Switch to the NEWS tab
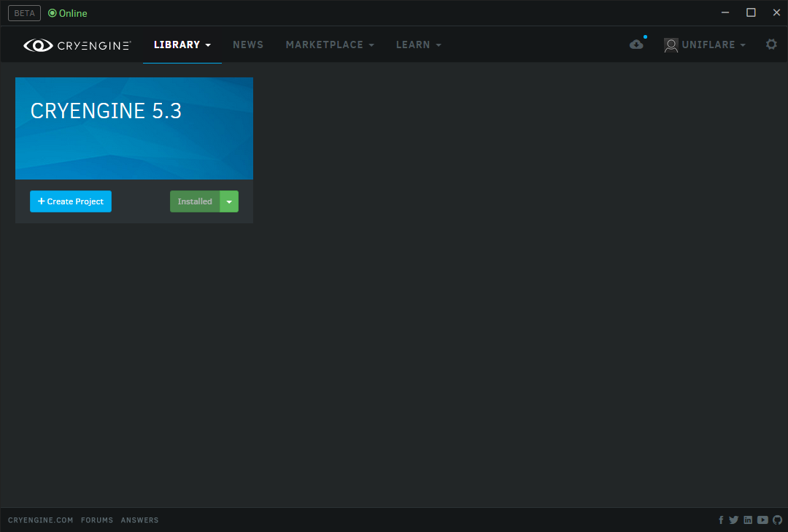This screenshot has width=788, height=532. (248, 45)
